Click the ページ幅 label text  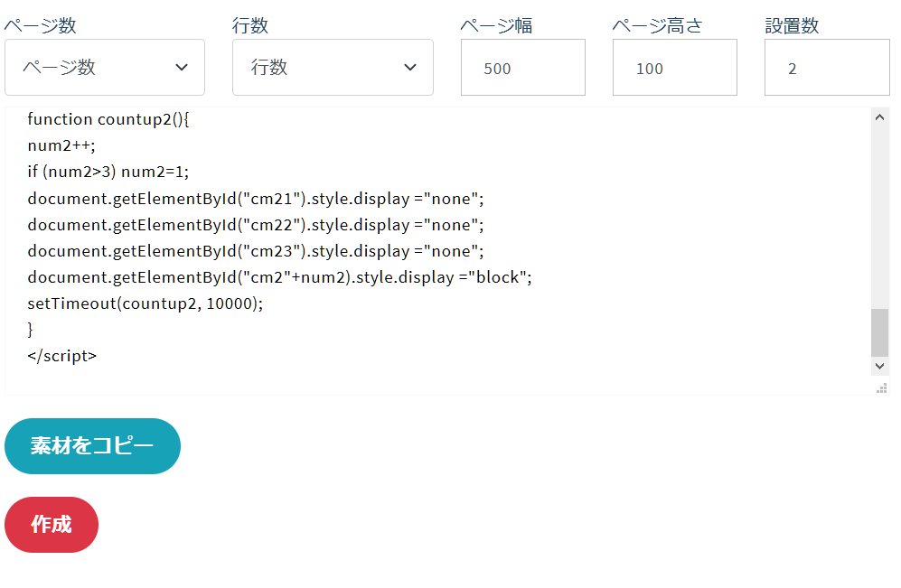point(496,25)
